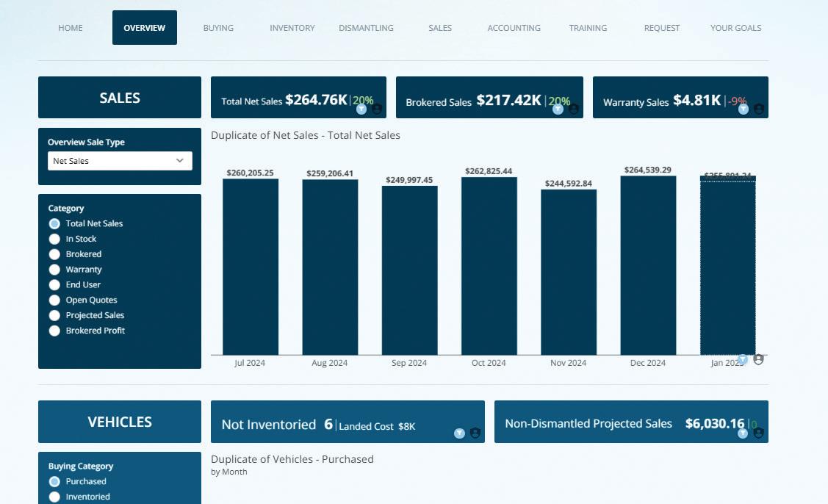Click filter icon on Not Inventoried card

459,433
